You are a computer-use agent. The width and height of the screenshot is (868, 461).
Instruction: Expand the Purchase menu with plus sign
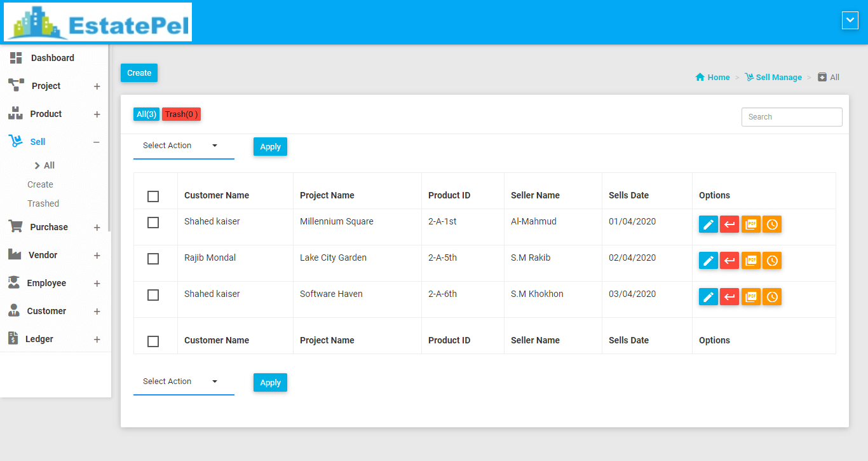click(97, 228)
